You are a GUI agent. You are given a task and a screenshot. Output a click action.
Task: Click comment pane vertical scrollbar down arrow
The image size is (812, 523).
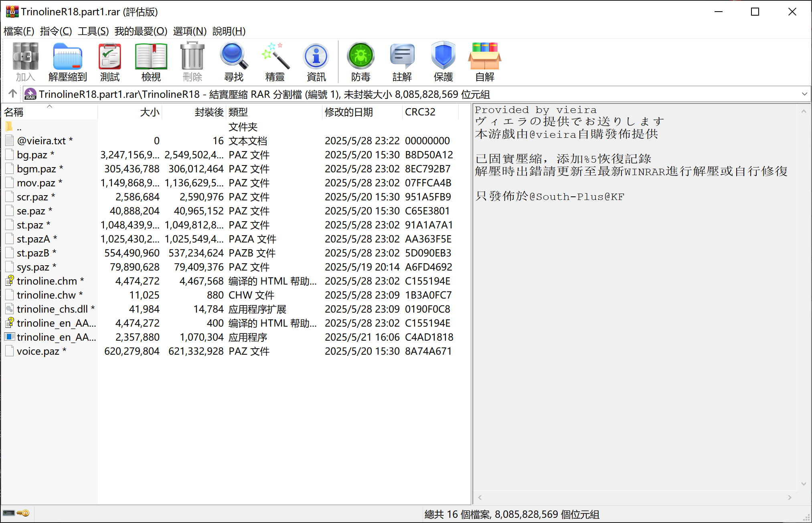click(x=804, y=484)
